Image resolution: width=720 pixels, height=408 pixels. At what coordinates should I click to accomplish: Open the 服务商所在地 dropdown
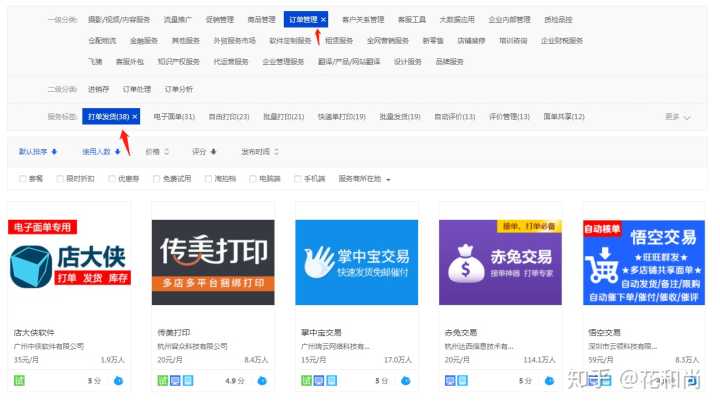(x=365, y=179)
